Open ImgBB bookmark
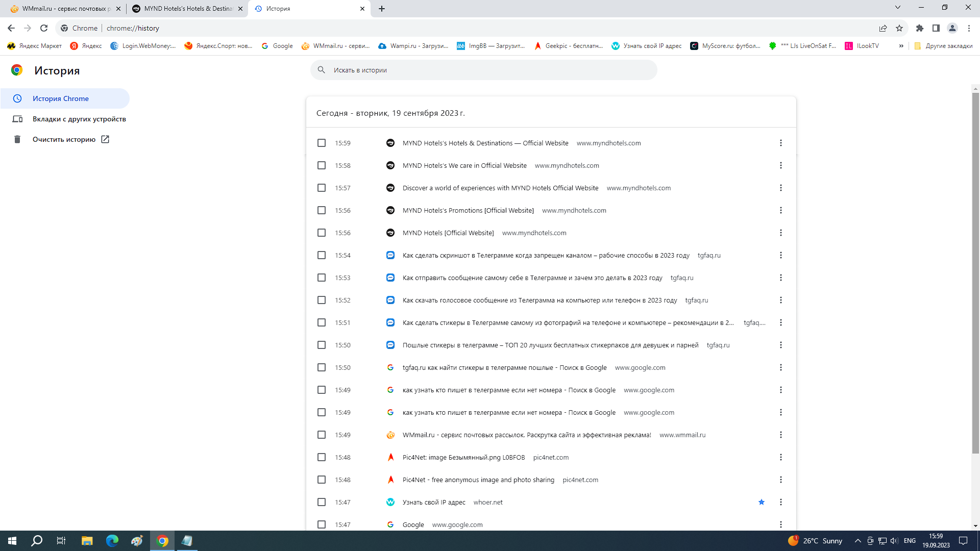980x551 pixels. (491, 46)
